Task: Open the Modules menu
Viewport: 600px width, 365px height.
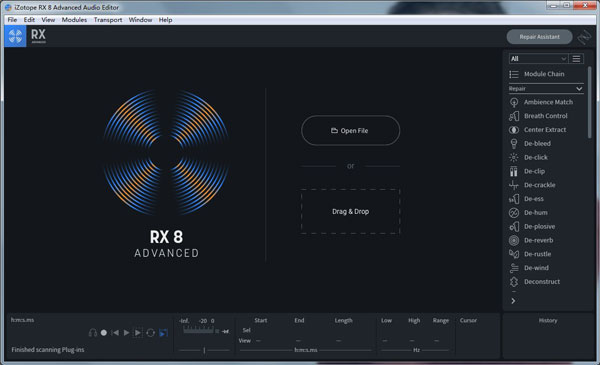Action: [x=74, y=20]
